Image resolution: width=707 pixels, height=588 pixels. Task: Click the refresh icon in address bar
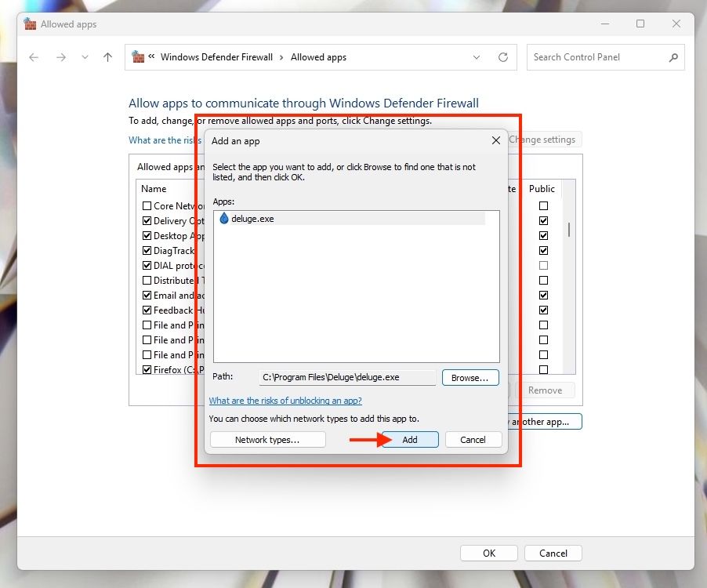503,57
